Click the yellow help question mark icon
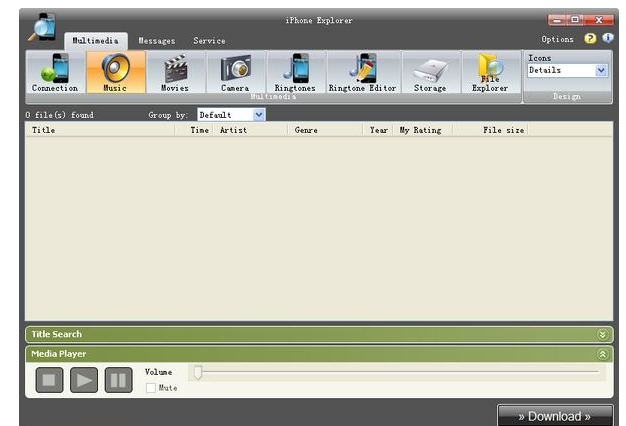This screenshot has height=426, width=626. coord(590,38)
